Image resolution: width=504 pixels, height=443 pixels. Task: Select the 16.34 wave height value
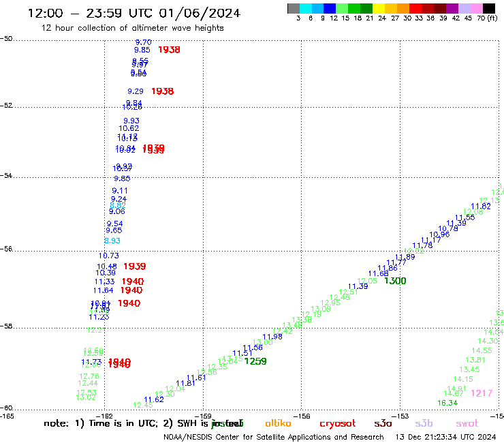click(447, 403)
